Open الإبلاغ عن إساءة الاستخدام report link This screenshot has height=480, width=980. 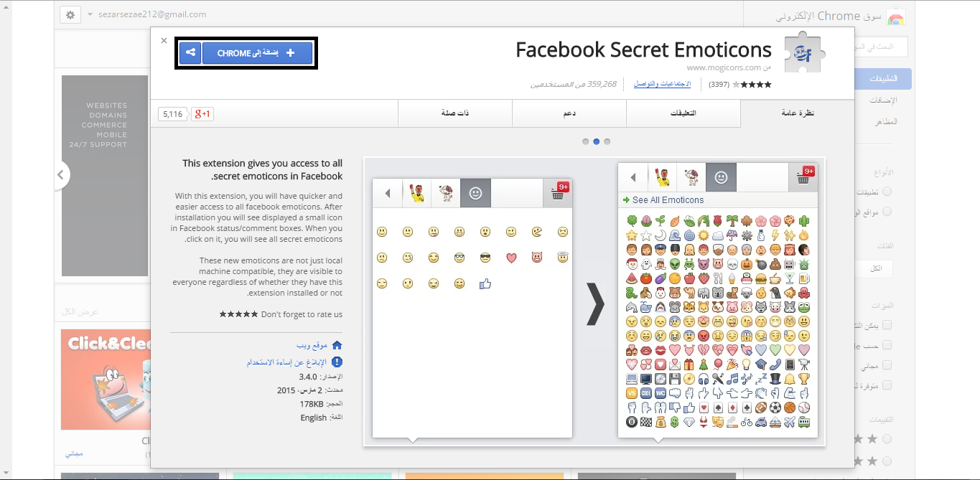click(286, 362)
